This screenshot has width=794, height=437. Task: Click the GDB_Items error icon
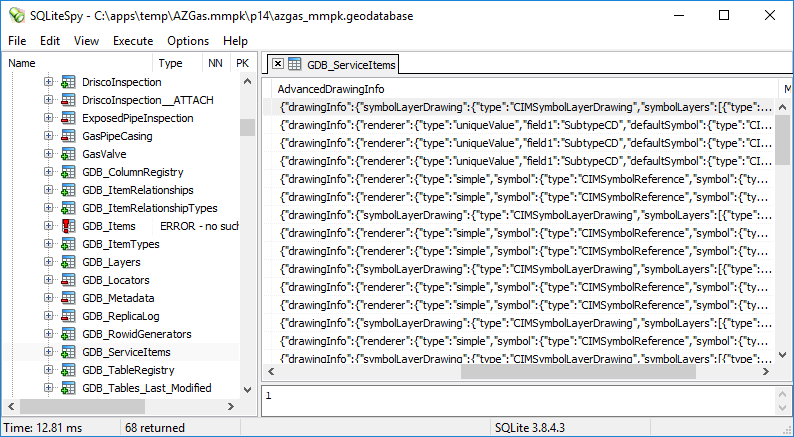[68, 226]
